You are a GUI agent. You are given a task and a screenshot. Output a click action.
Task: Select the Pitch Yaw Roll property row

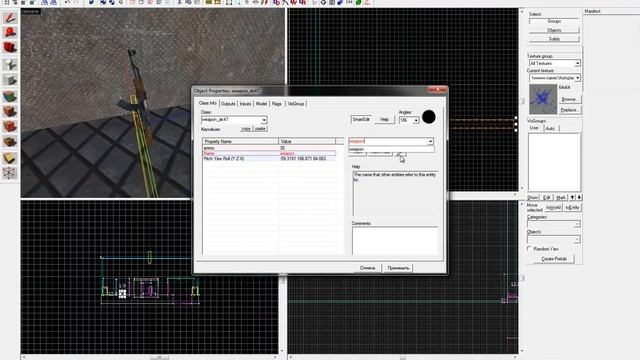(x=269, y=158)
